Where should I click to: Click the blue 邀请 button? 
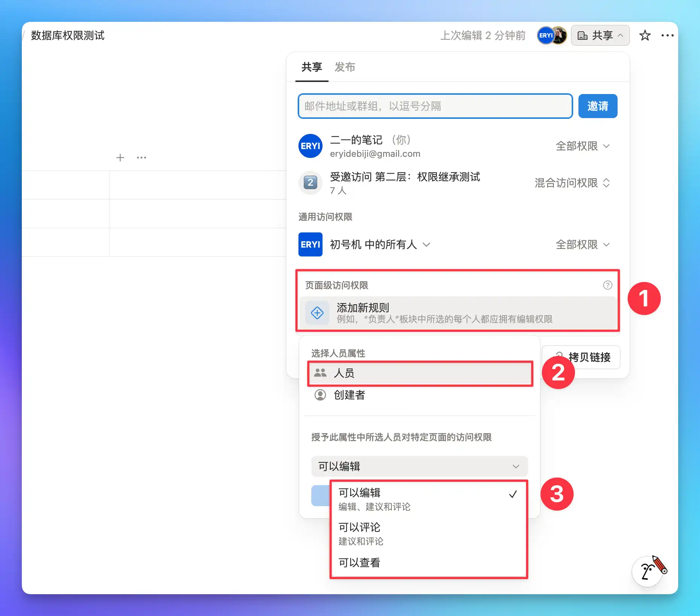point(597,106)
